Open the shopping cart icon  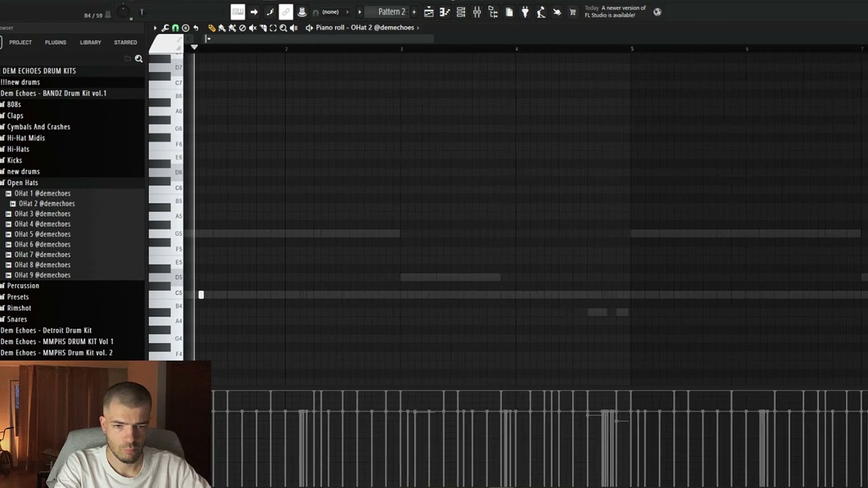click(573, 12)
